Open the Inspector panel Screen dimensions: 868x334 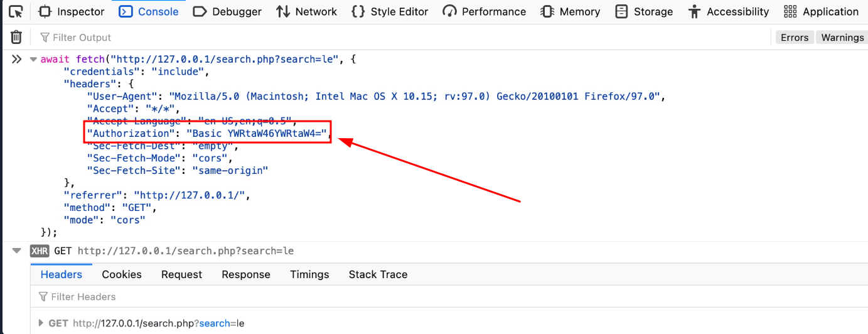[72, 11]
